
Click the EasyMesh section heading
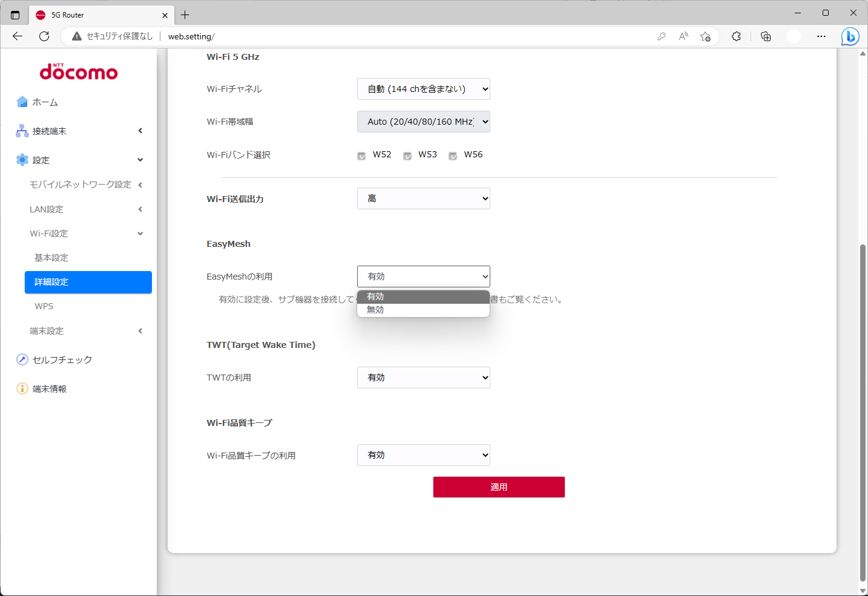[229, 244]
